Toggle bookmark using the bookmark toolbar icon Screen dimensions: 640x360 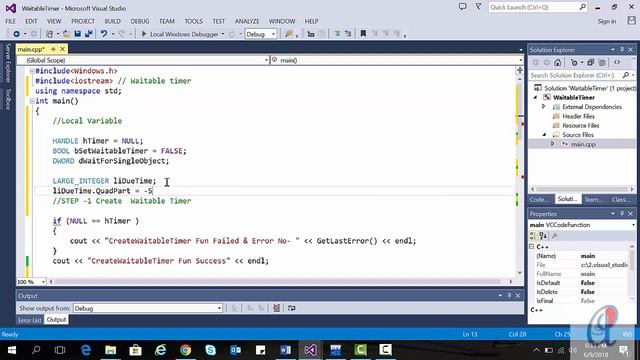point(363,34)
